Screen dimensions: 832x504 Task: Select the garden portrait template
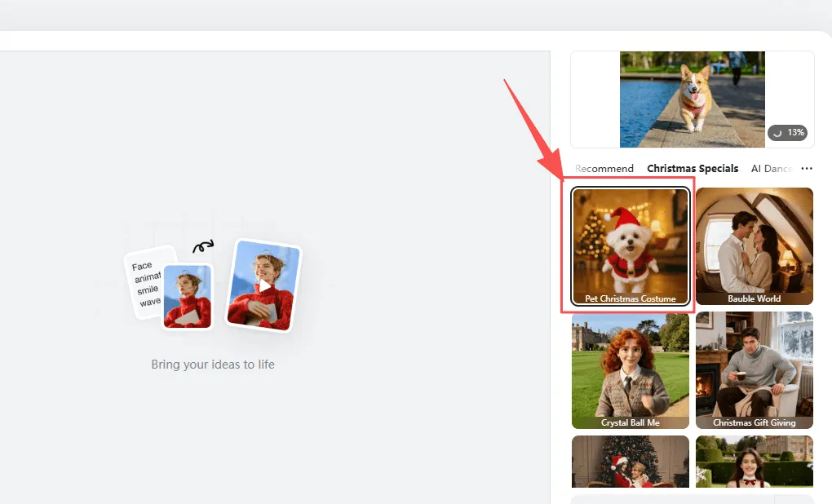(754, 465)
